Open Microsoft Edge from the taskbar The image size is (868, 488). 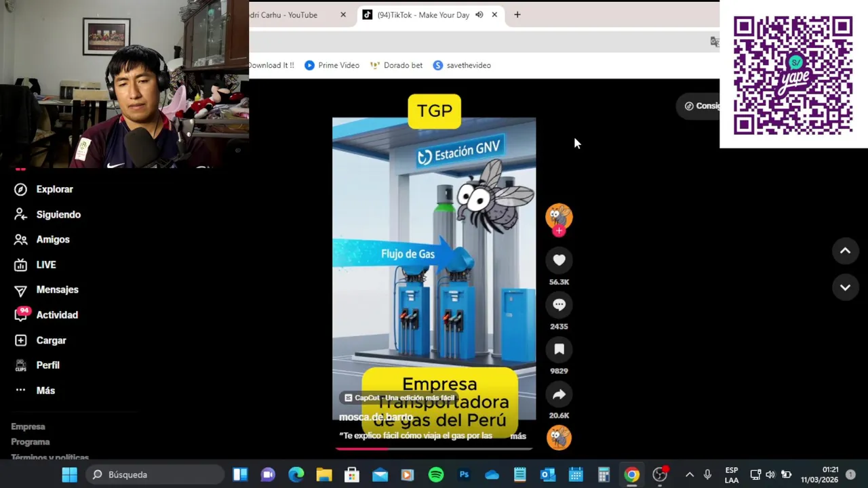[296, 474]
